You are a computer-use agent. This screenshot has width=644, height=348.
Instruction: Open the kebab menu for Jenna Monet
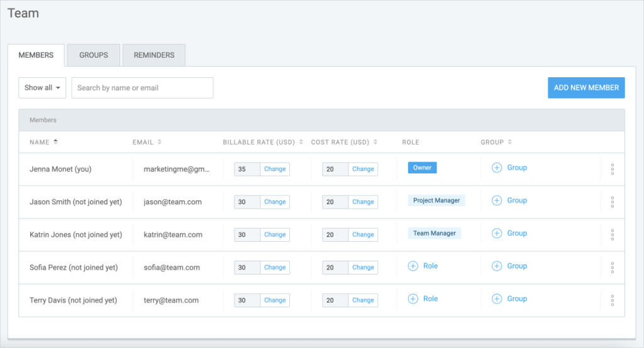click(612, 169)
